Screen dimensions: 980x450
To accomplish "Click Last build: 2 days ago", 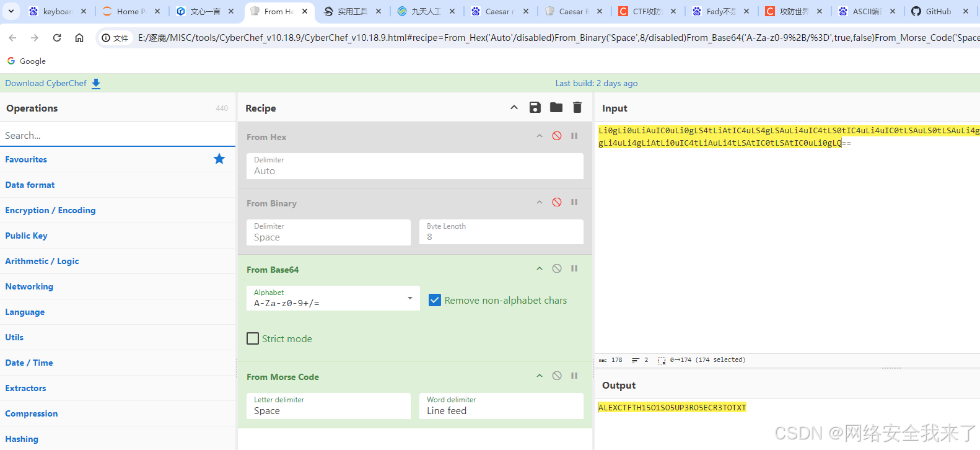I will [x=597, y=83].
